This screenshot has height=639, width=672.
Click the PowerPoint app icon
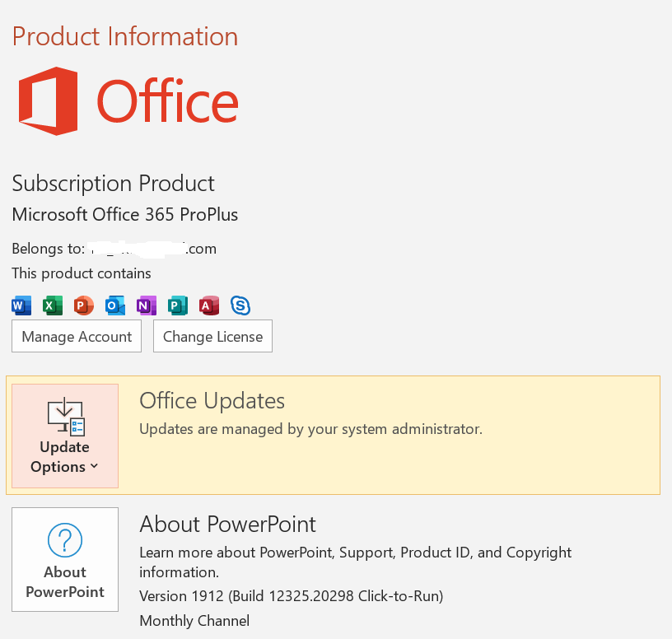pyautogui.click(x=83, y=306)
